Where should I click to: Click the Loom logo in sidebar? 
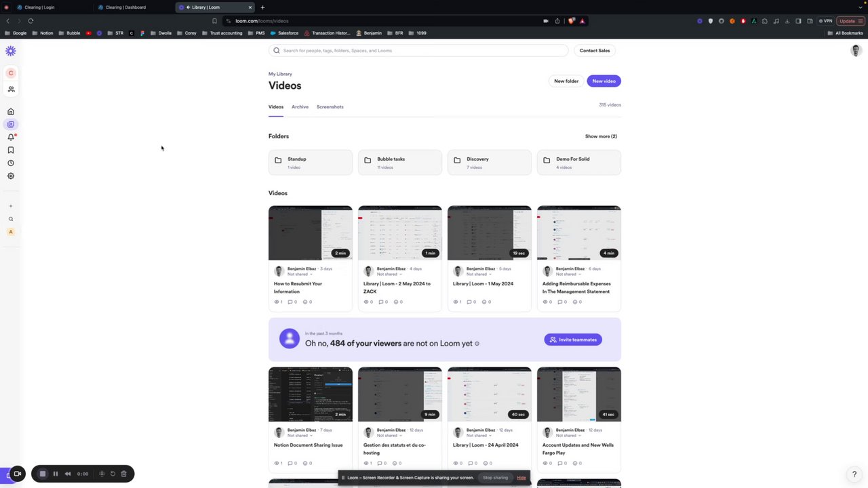[x=11, y=51]
